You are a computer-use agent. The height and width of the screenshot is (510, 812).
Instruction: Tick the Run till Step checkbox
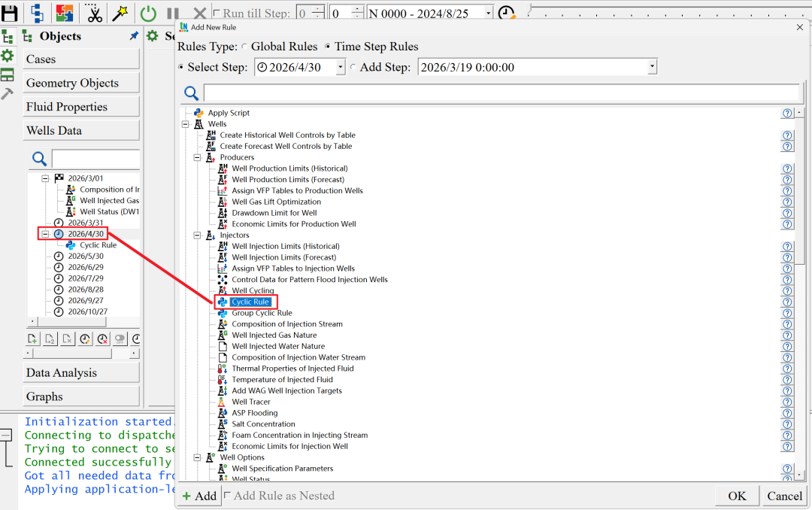point(217,13)
